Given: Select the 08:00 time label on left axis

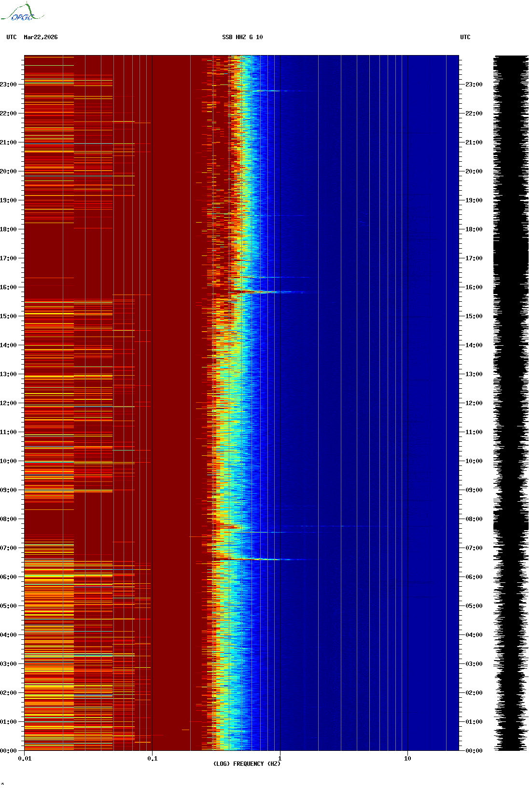Looking at the screenshot, I should click(8, 519).
